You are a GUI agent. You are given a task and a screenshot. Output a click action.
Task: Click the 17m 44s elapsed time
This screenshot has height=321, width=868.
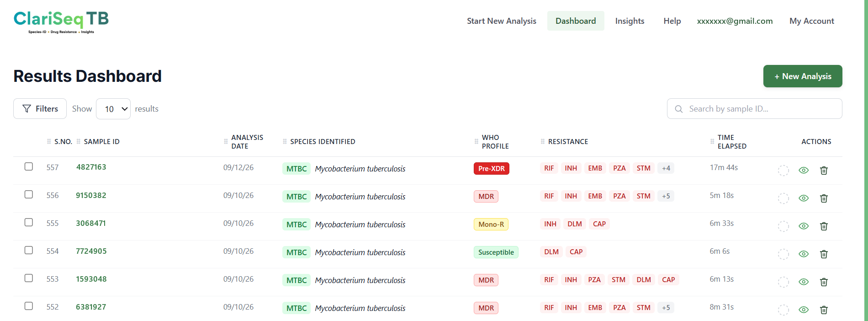[x=724, y=167]
